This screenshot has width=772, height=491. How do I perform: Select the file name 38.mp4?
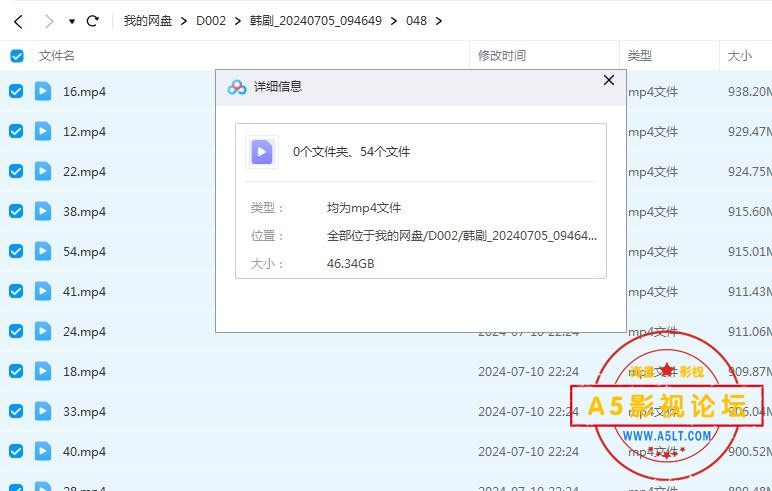[84, 211]
